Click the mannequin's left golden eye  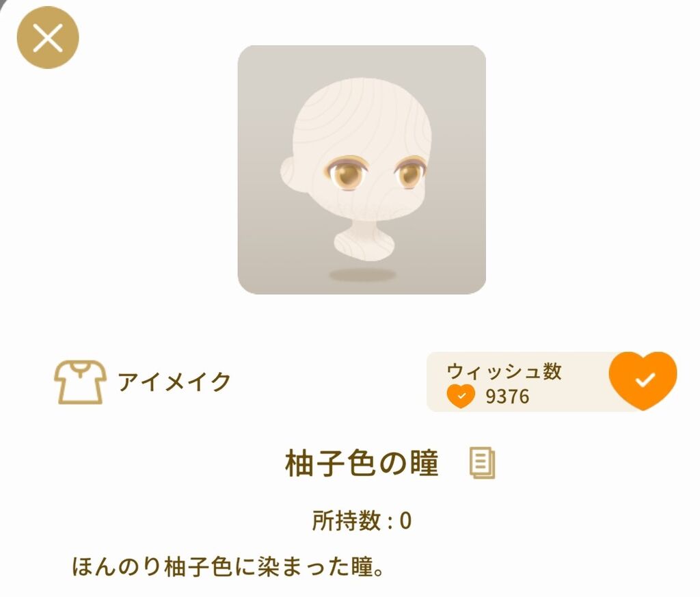(x=348, y=173)
